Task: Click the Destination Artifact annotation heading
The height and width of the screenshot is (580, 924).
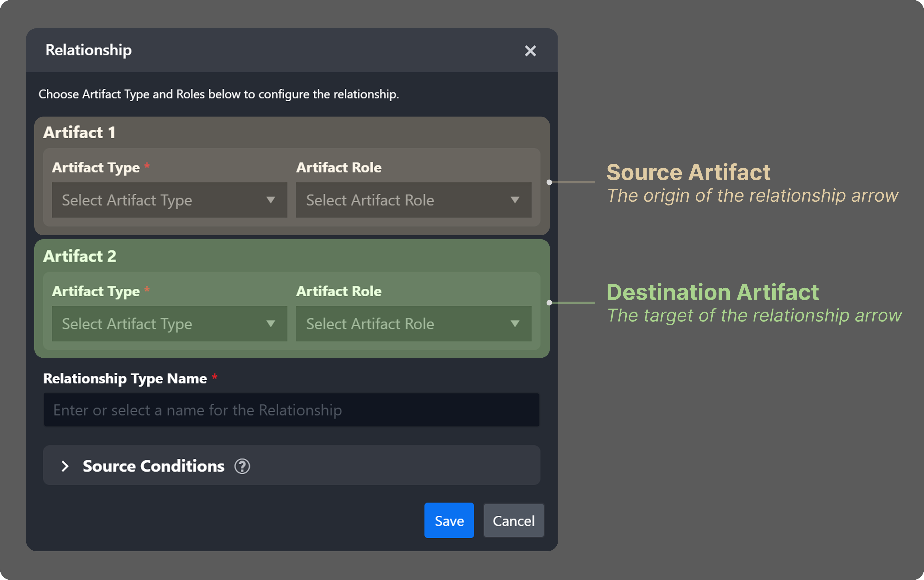Action: [713, 292]
